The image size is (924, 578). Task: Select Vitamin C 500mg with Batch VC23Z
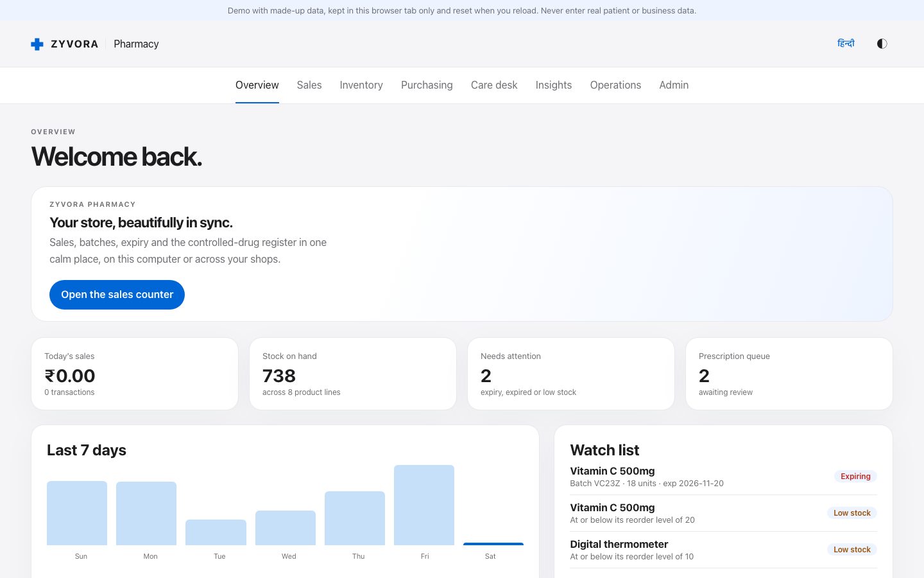[724, 477]
